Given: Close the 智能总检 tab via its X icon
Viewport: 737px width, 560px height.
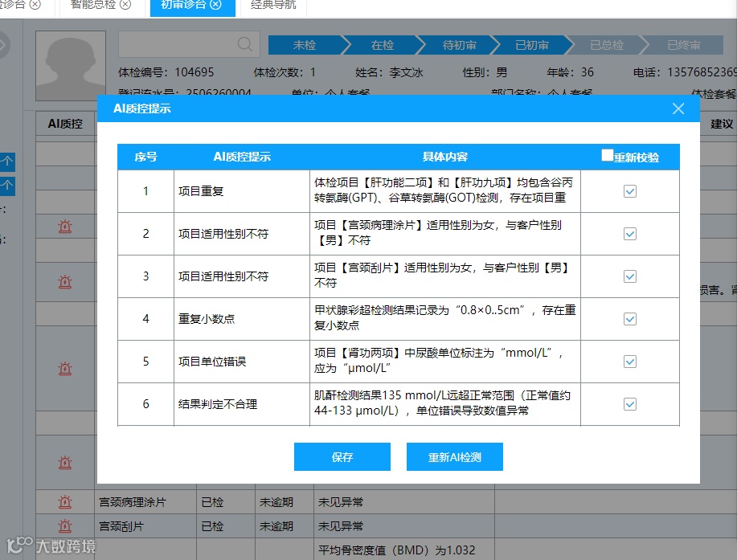Looking at the screenshot, I should point(125,4).
